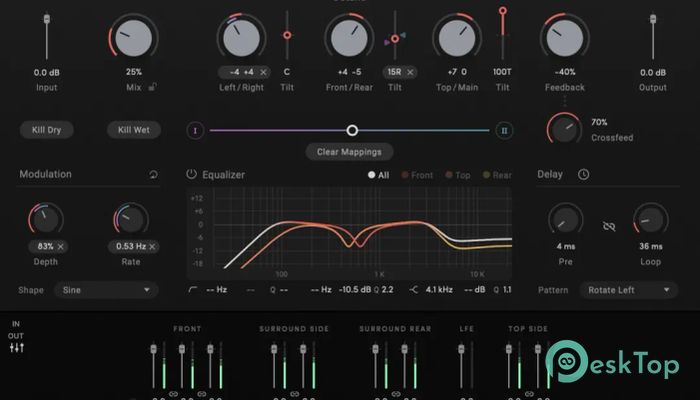Click the Mix knob
The image size is (700, 400).
(133, 38)
